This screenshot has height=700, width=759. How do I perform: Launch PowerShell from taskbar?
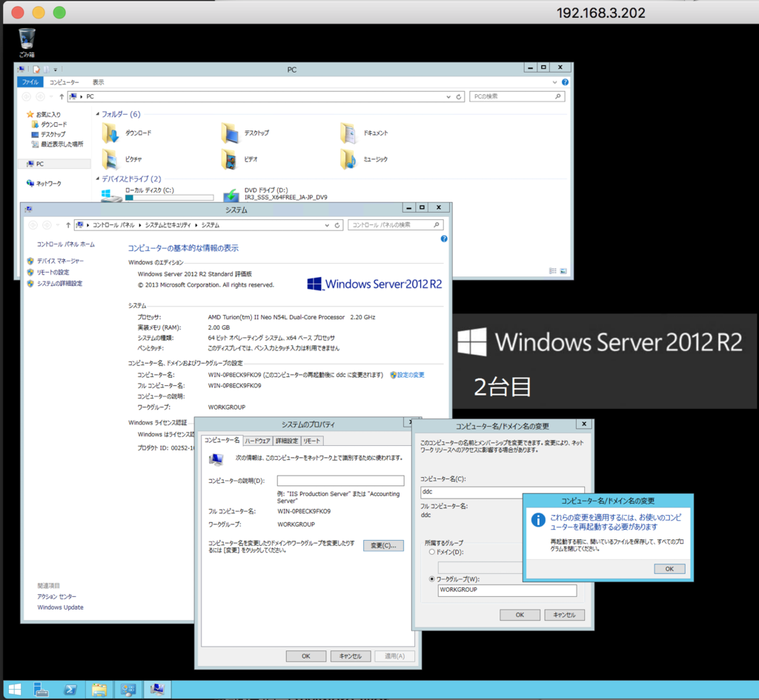tap(70, 690)
